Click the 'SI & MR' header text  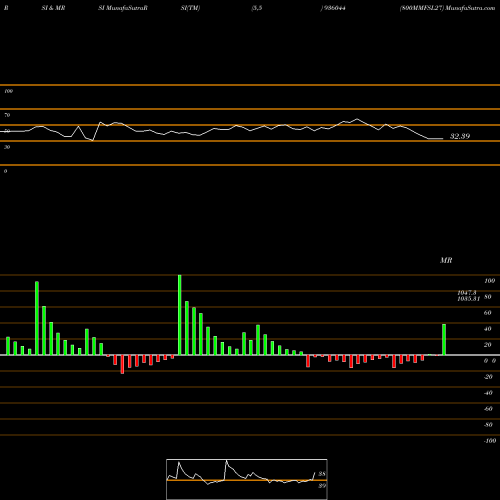coord(53,8)
